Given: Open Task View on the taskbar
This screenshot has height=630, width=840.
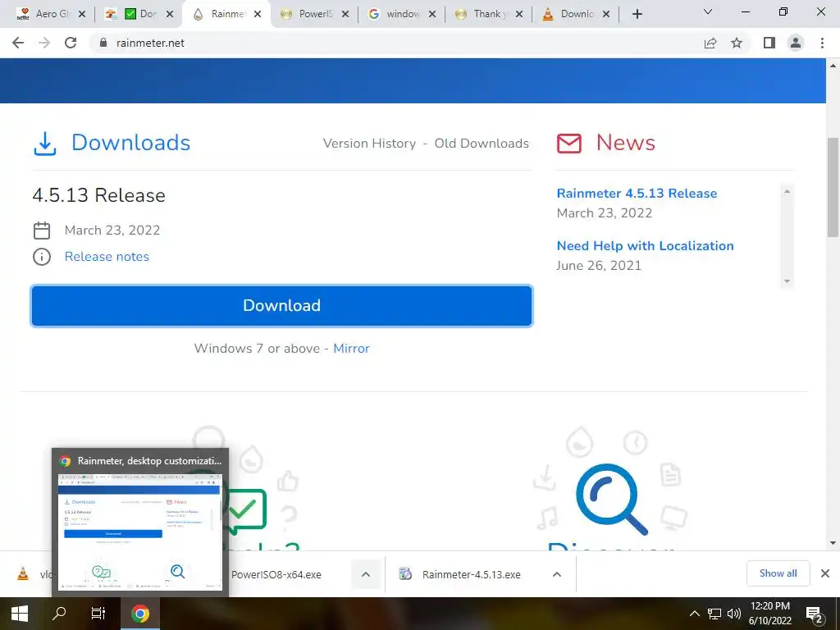Looking at the screenshot, I should (98, 614).
